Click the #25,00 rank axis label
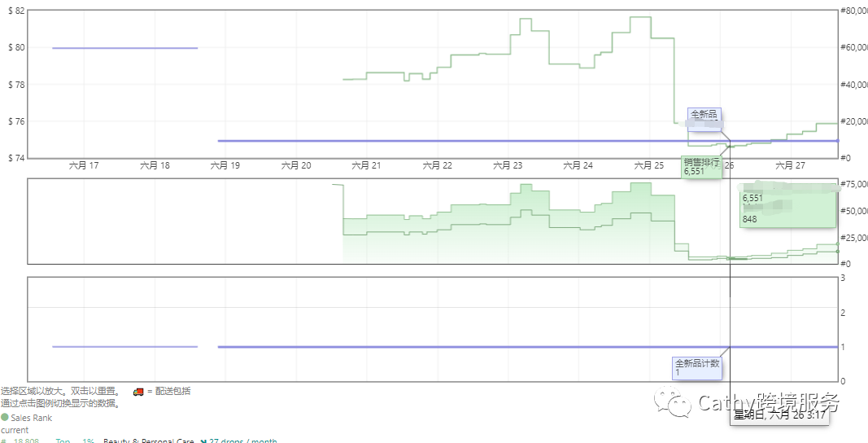The image size is (868, 443). tap(854, 238)
